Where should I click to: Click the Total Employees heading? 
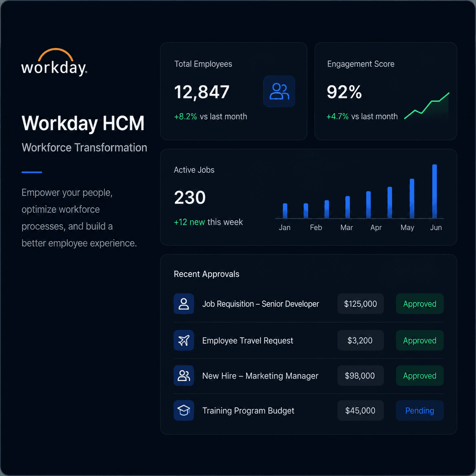tap(203, 64)
